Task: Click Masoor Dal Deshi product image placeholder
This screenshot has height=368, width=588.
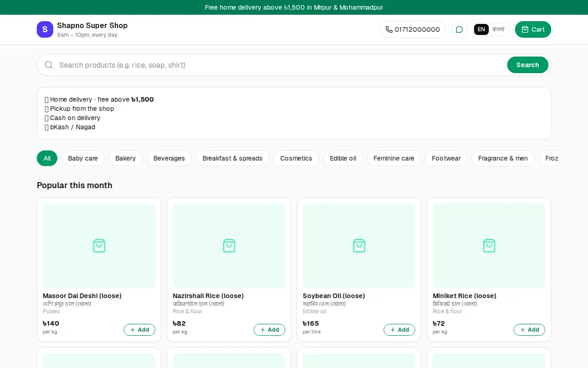Action: 99,246
